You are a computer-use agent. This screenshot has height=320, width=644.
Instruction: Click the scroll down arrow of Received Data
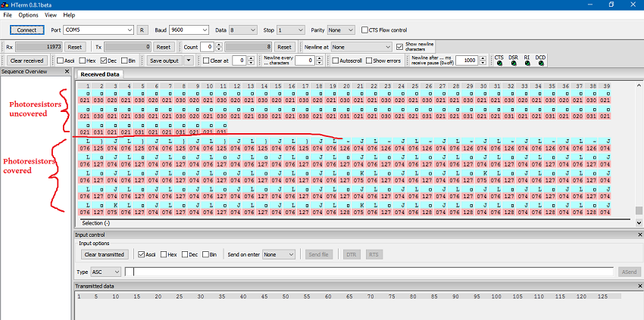pyautogui.click(x=639, y=222)
